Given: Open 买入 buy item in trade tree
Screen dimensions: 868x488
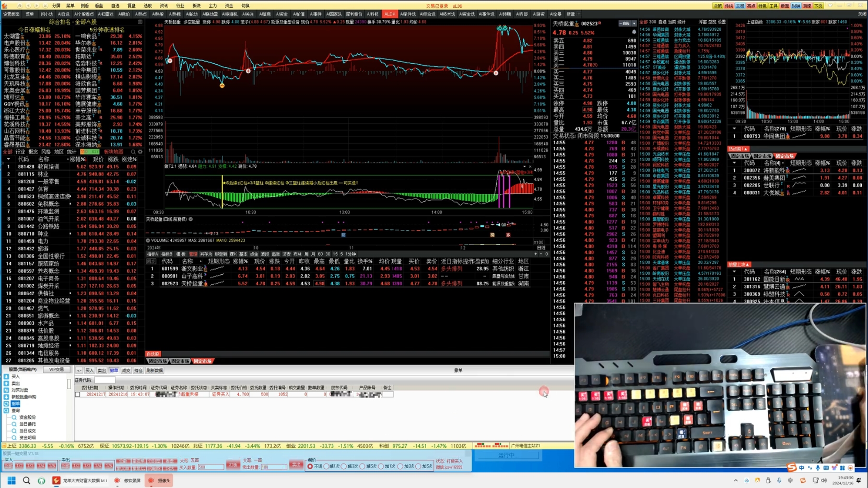Looking at the screenshot, I should [16, 377].
